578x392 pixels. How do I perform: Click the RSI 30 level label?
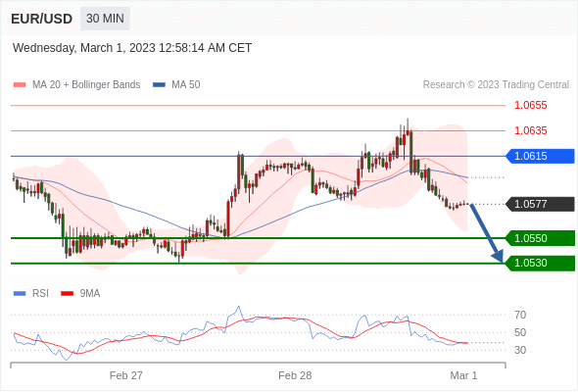(520, 350)
